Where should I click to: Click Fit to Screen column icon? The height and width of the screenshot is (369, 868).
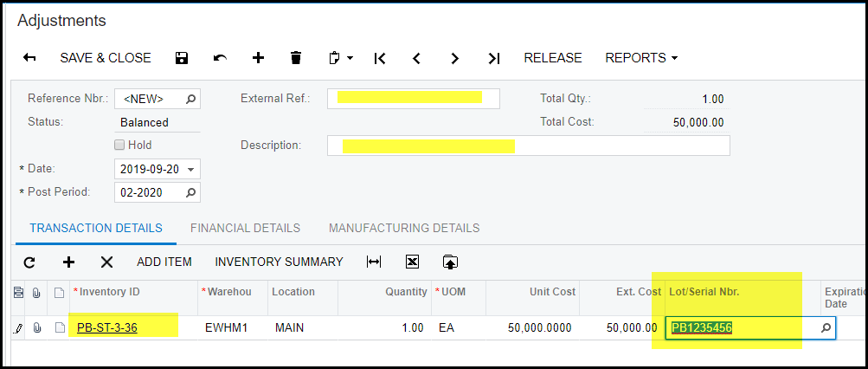tap(374, 262)
